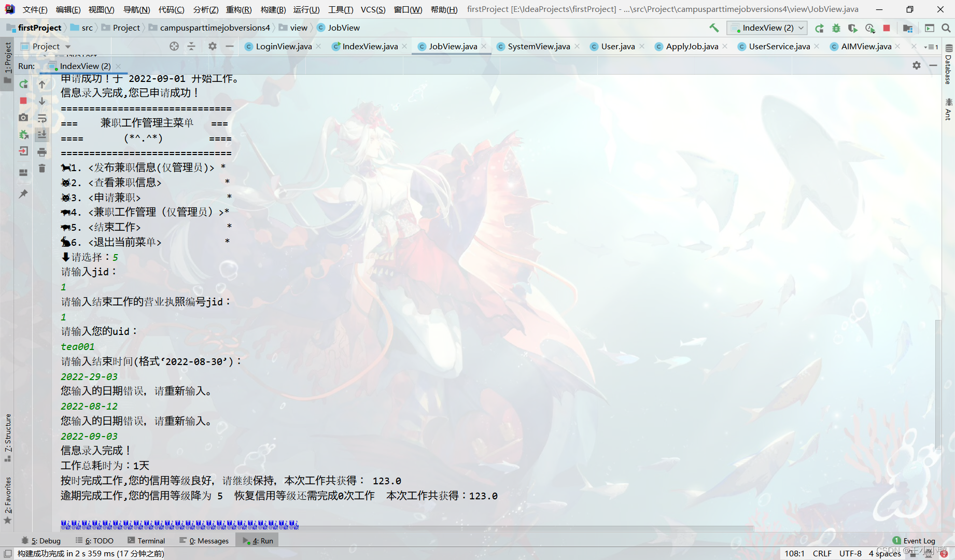Viewport: 955px width, 560px height.
Task: Click the green Run icon in top toolbar
Action: click(x=819, y=28)
